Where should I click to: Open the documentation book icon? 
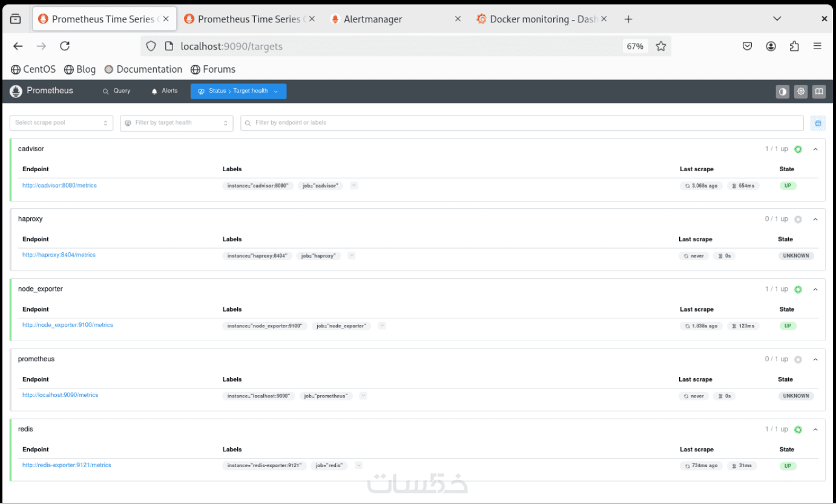coord(819,91)
